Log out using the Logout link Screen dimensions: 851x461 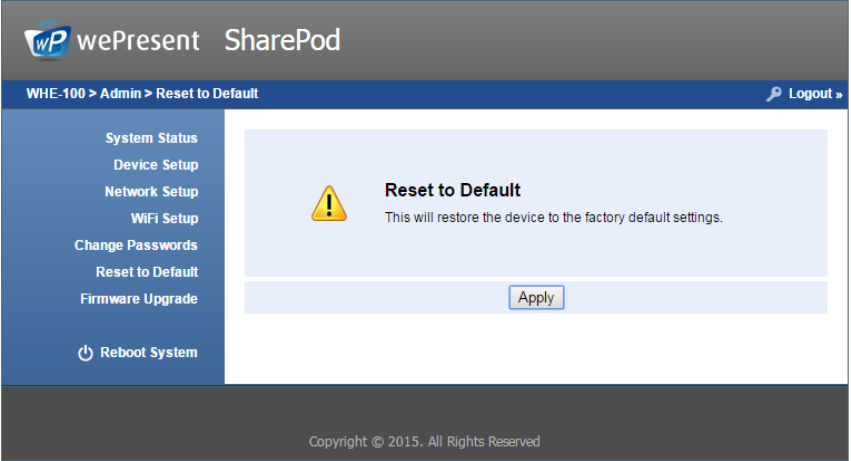[x=815, y=94]
